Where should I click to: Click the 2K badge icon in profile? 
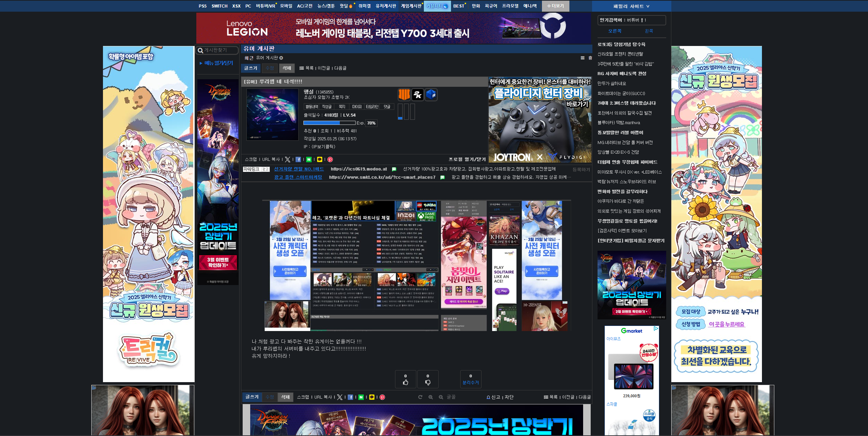417,95
